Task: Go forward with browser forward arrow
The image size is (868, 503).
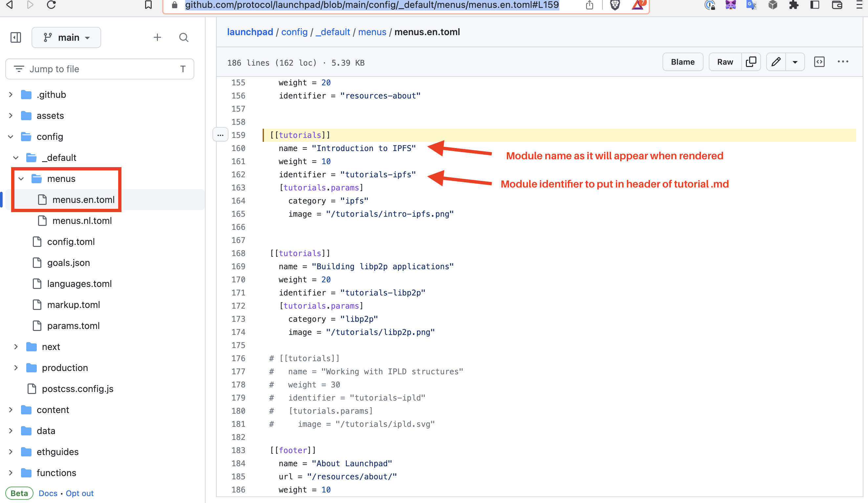Action: [x=30, y=5]
